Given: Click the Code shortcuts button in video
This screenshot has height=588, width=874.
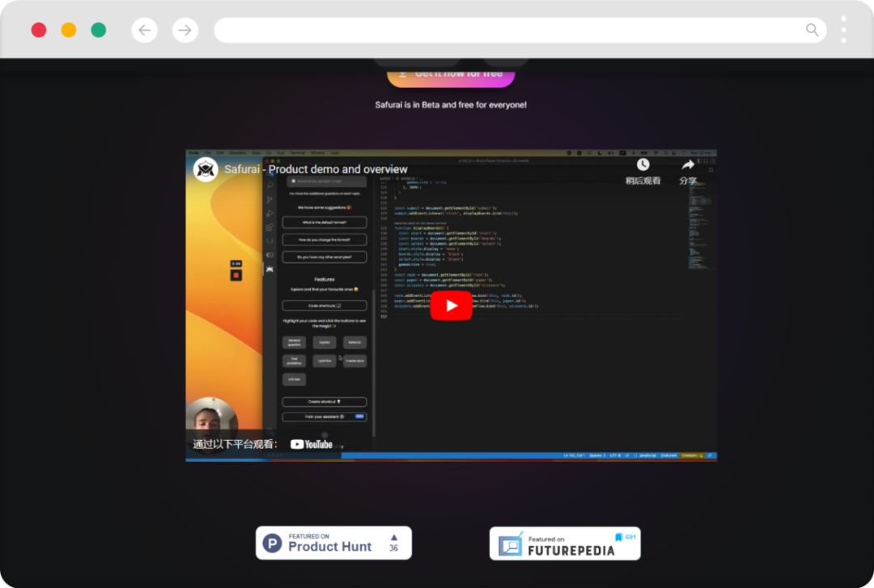Looking at the screenshot, I should [x=325, y=306].
